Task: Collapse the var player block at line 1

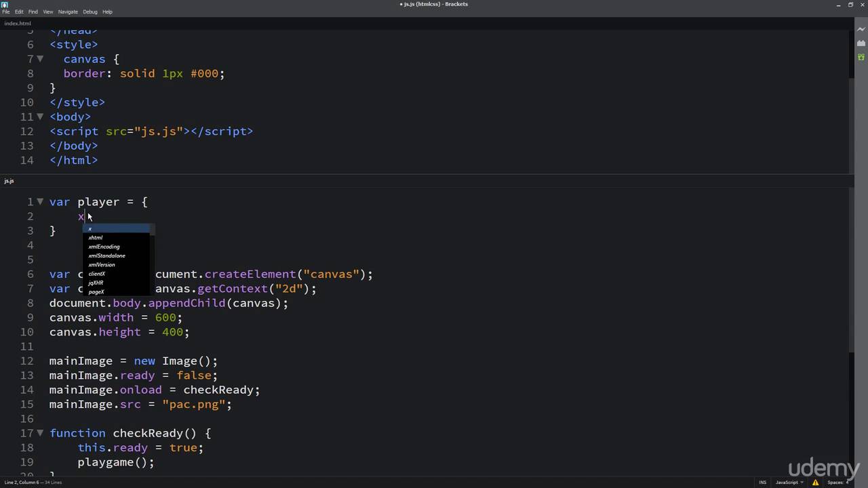Action: (x=40, y=201)
